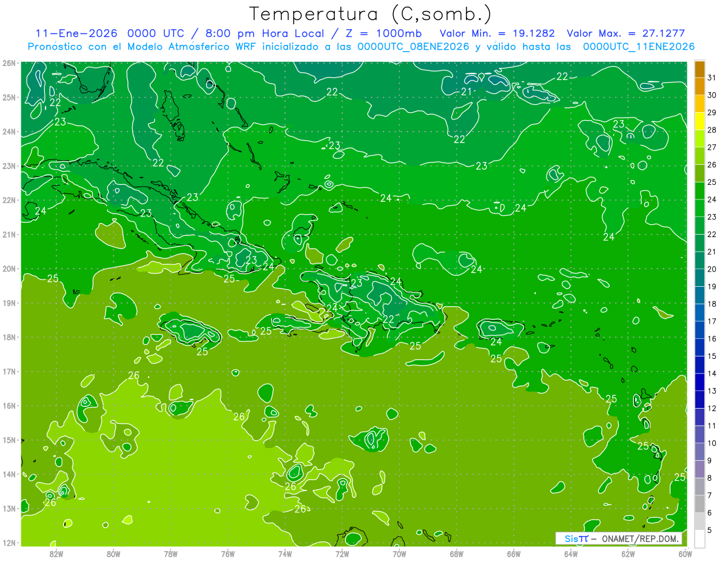Click the '76W' longitude label

pos(228,554)
